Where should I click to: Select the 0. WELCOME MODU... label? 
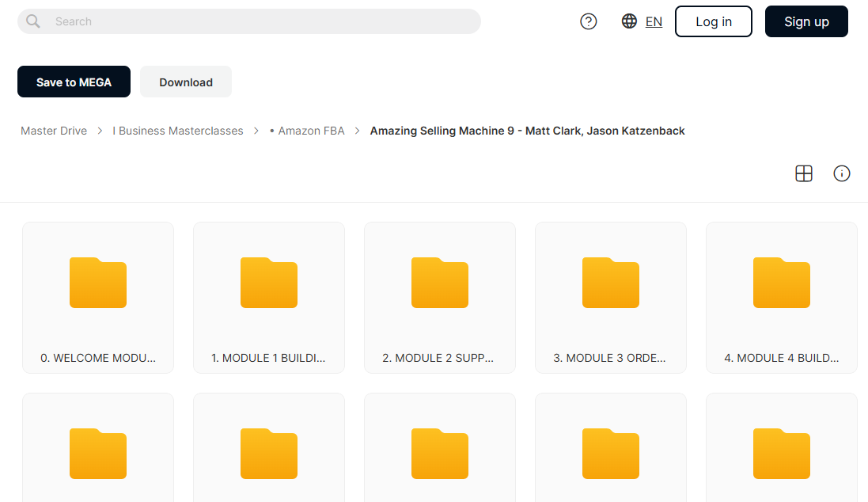[98, 358]
